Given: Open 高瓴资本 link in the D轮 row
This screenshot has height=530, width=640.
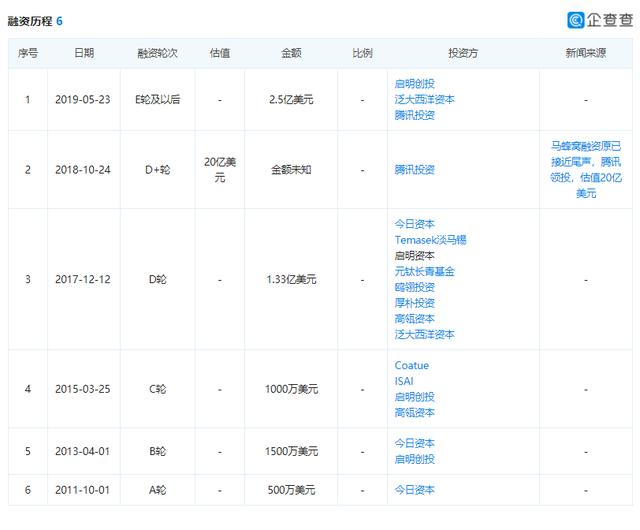Looking at the screenshot, I should 414,318.
